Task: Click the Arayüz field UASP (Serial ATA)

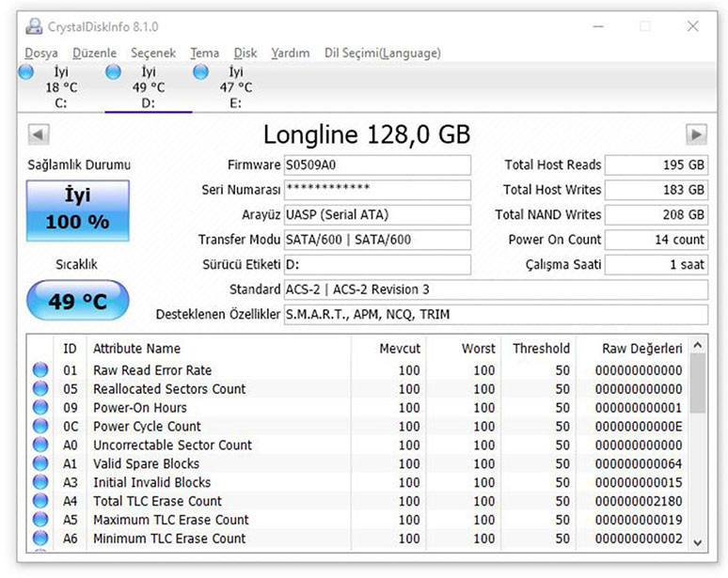Action: pos(377,215)
